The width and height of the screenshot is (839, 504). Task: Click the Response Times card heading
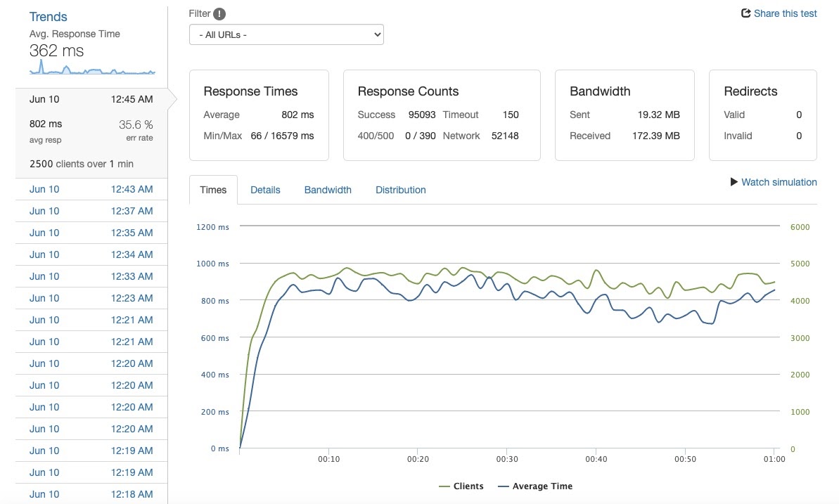click(x=250, y=91)
